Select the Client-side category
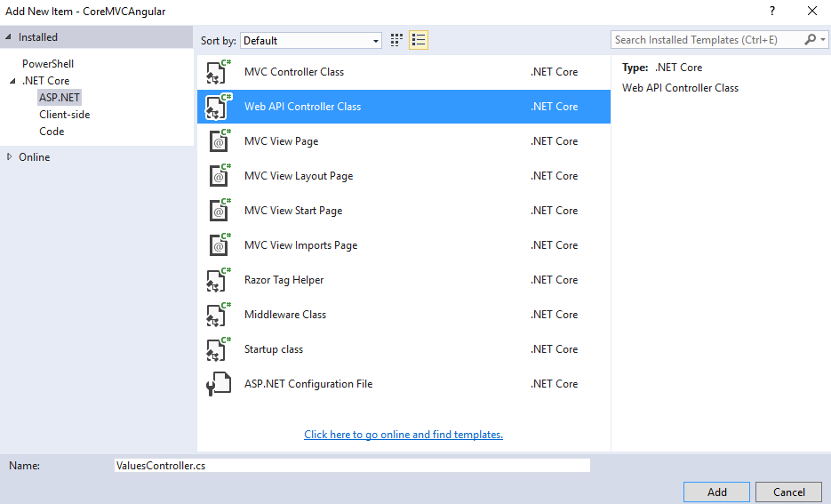 tap(65, 115)
